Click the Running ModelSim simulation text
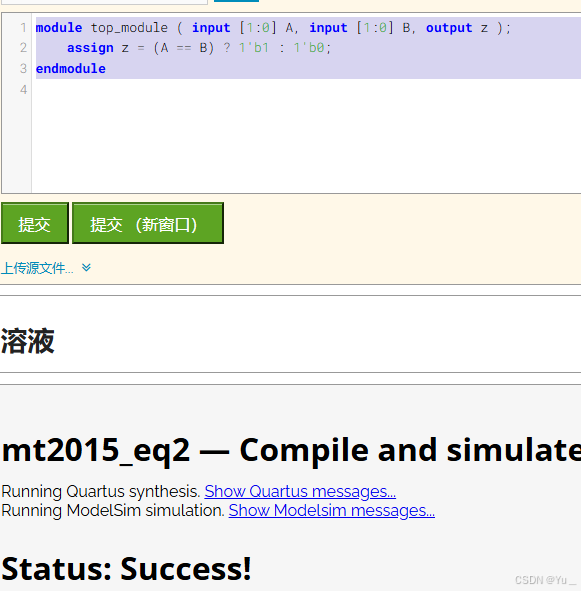This screenshot has width=581, height=591. [113, 510]
